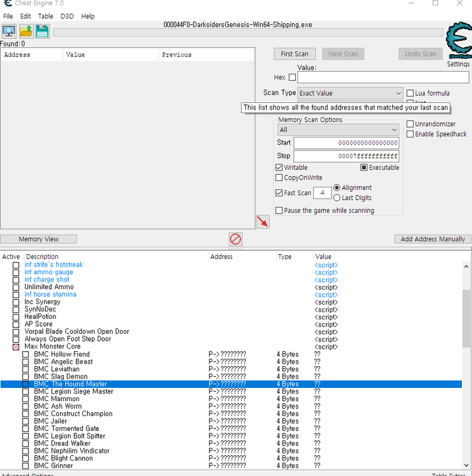The image size is (472, 476).
Task: Open the Scan Type dropdown
Action: tap(350, 93)
